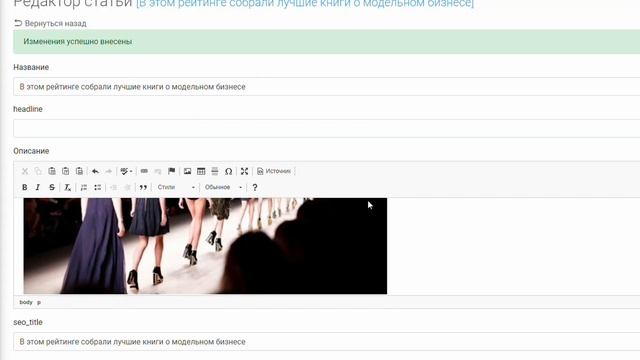Switch to source view with Источник
The image size is (640, 360).
click(274, 171)
